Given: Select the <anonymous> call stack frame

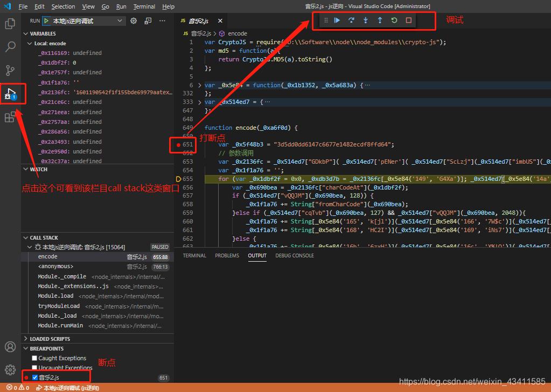Looking at the screenshot, I should 97,267.
